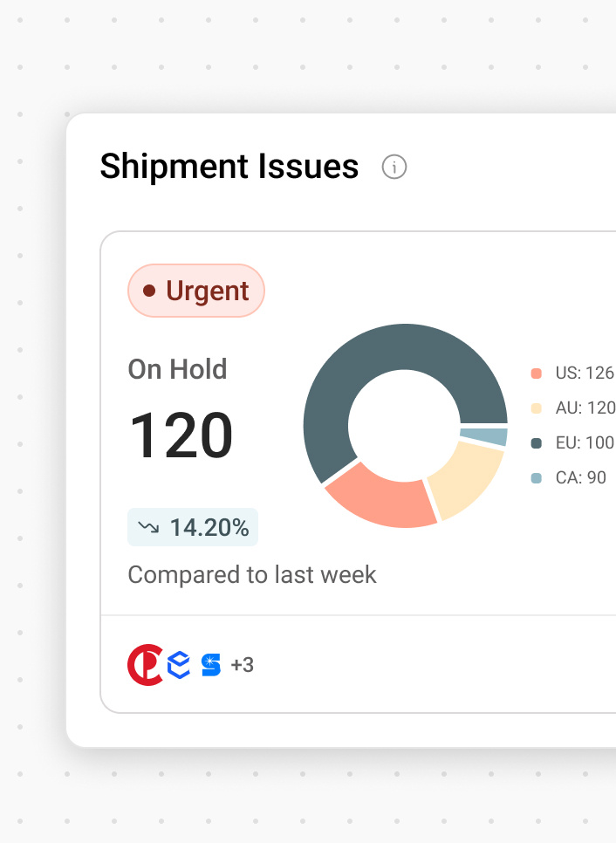This screenshot has width=616, height=843.
Task: Click the cream-colored donut chart segment
Action: pyautogui.click(x=465, y=479)
